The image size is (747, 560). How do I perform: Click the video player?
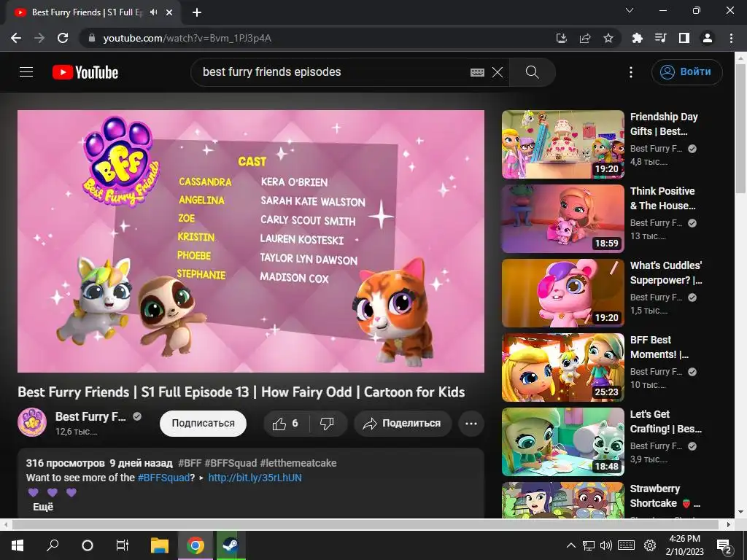coord(251,241)
